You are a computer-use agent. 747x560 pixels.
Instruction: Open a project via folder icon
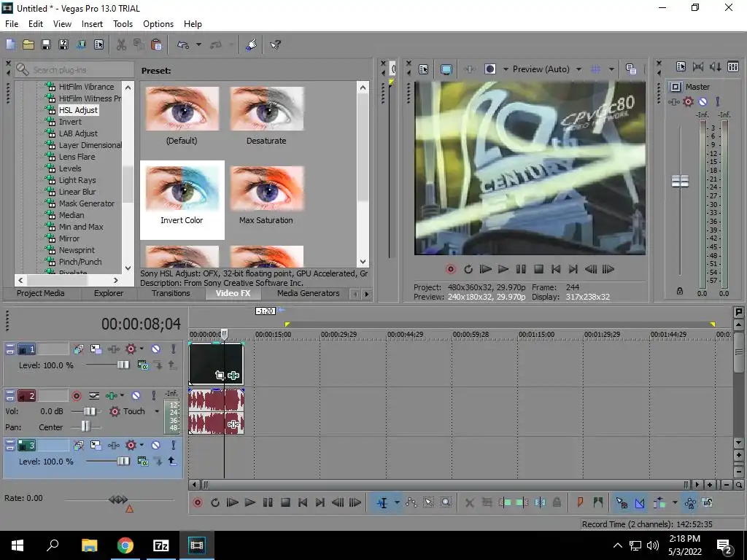[28, 44]
